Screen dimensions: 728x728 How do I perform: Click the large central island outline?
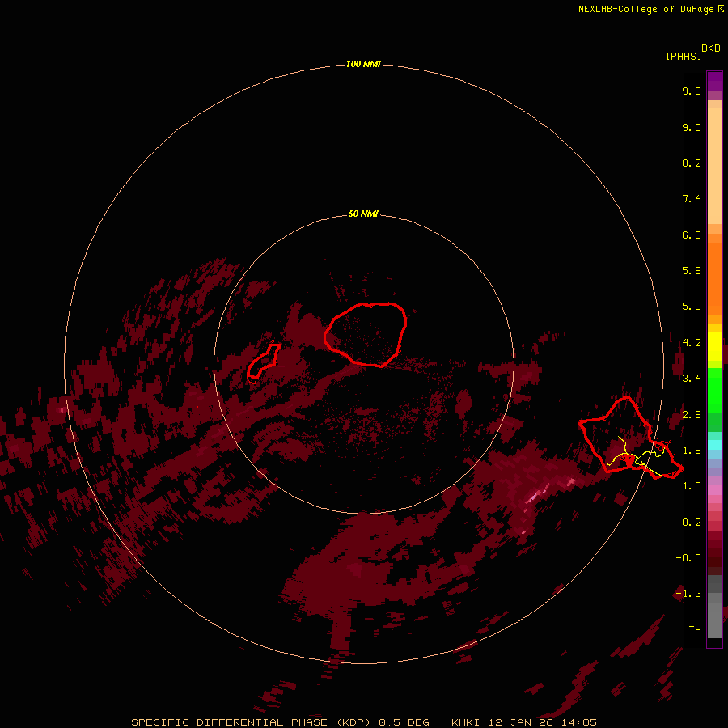coord(366,334)
